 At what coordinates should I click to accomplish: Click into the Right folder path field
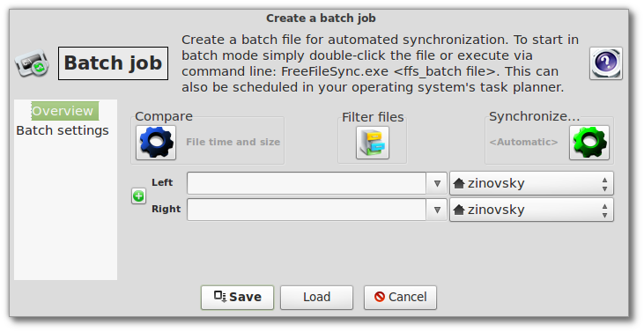pyautogui.click(x=307, y=210)
